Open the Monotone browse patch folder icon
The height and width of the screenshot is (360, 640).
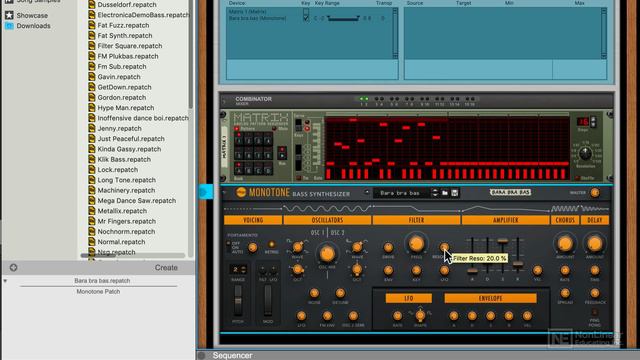pos(445,193)
